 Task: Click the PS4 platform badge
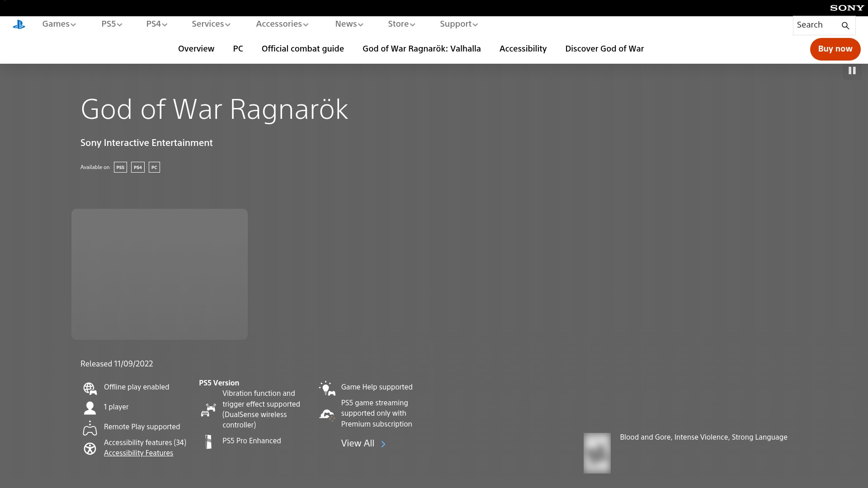tap(138, 167)
